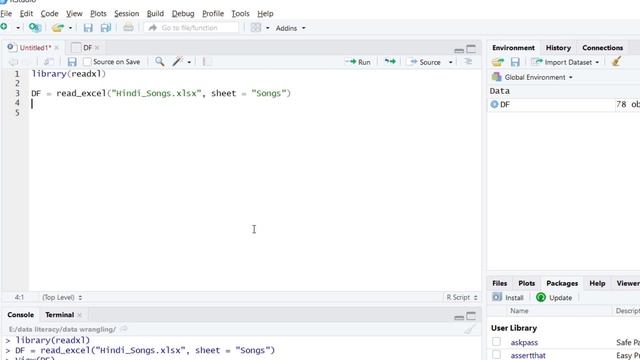
Task: Create a new project icon
Action: pos(35,27)
